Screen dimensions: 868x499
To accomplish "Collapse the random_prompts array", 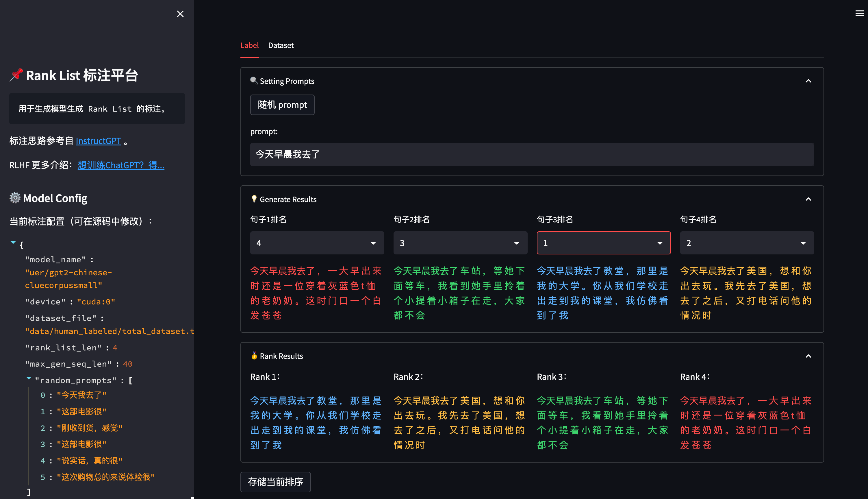I will coord(29,378).
